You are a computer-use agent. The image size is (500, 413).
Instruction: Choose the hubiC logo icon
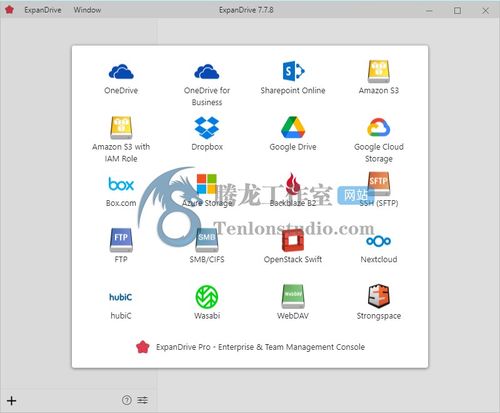121,297
